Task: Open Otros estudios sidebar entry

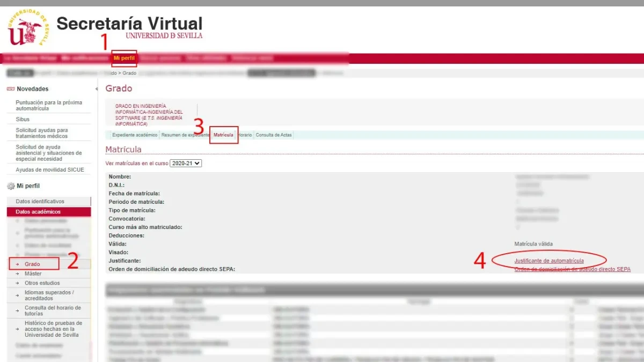Action: (42, 283)
